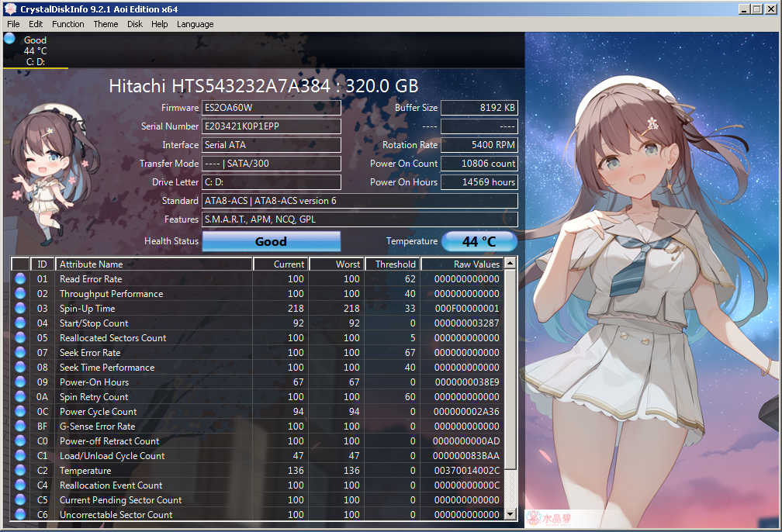This screenshot has height=532, width=782.
Task: Click the Features field
Action: click(x=360, y=219)
